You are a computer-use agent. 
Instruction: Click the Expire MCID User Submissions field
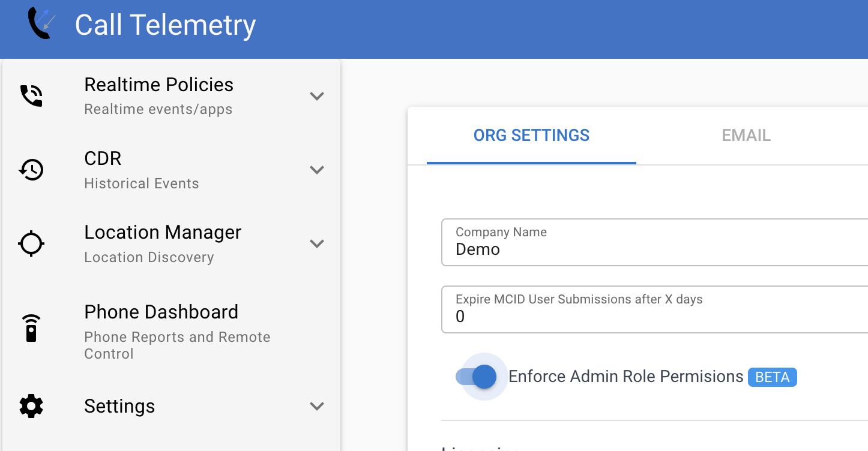(654, 316)
